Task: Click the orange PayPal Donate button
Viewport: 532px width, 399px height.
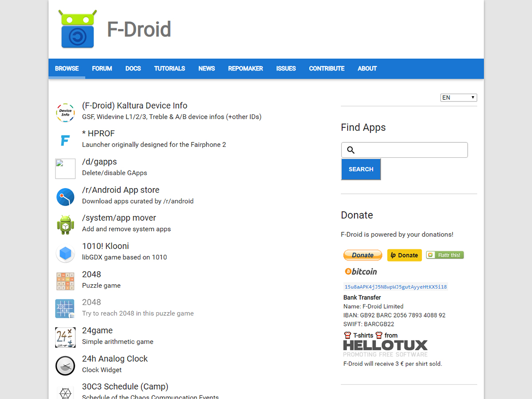Action: click(362, 255)
